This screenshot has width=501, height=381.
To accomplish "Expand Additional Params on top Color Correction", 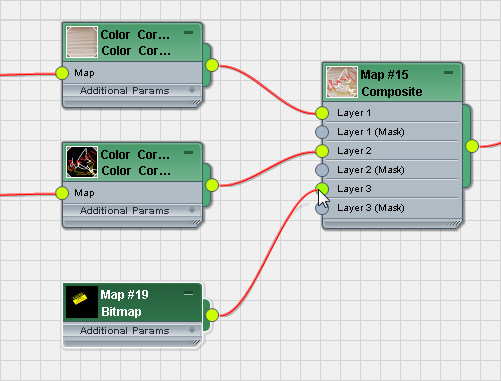I will 192,90.
